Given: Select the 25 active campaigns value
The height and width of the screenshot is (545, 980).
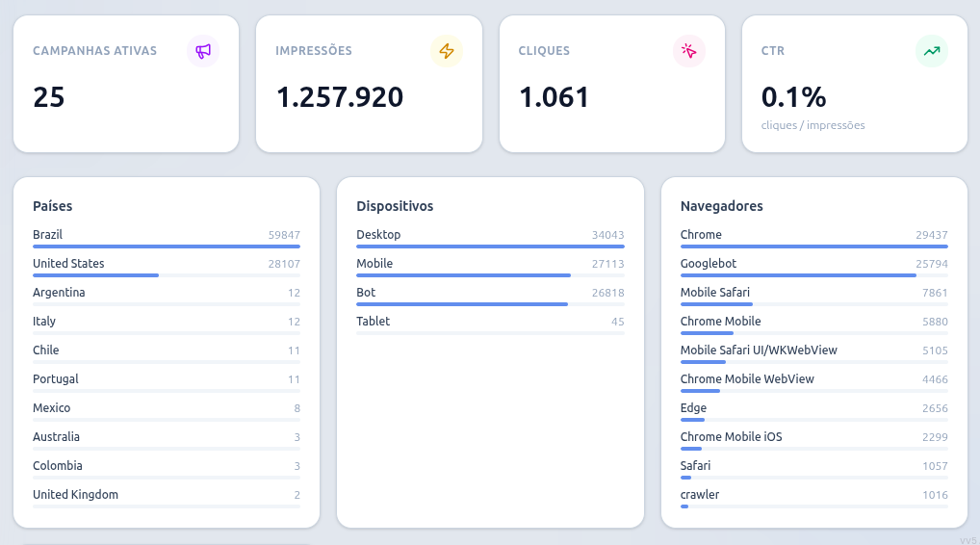Looking at the screenshot, I should [x=49, y=97].
